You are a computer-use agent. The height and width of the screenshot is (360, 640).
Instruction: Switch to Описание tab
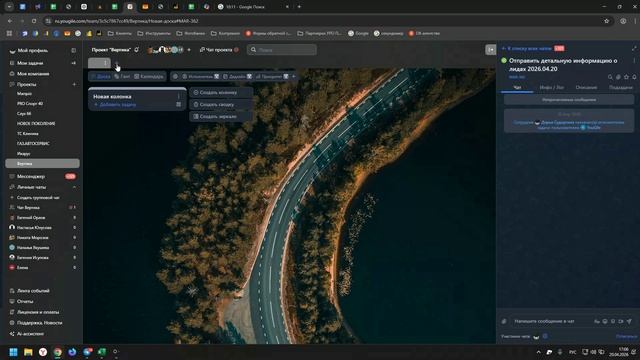tap(586, 88)
